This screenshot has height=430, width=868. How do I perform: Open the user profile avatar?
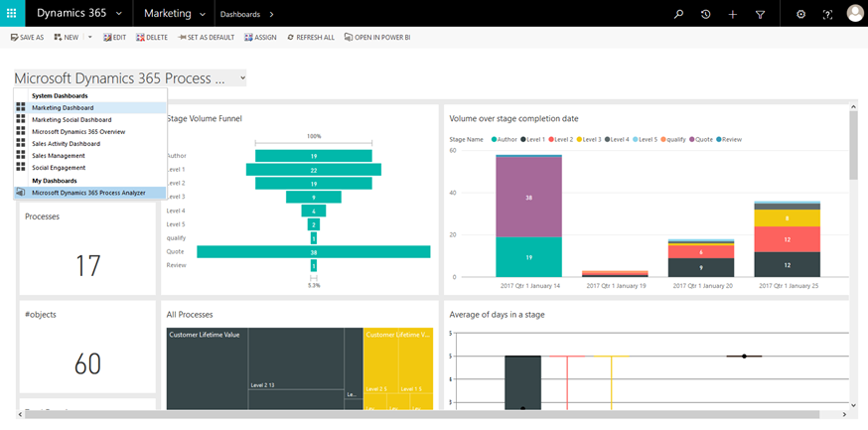click(855, 14)
